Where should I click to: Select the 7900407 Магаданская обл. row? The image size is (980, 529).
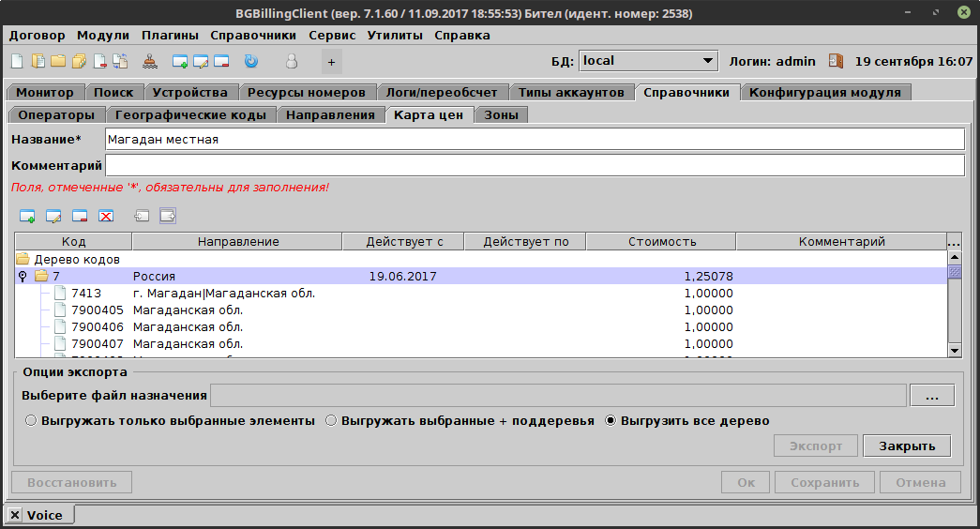point(481,344)
